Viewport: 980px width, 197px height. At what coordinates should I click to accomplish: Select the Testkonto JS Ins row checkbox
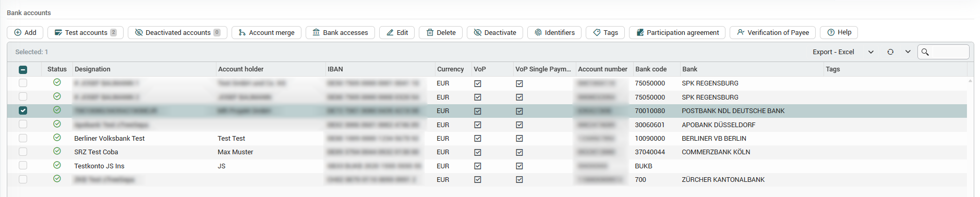[x=23, y=165]
